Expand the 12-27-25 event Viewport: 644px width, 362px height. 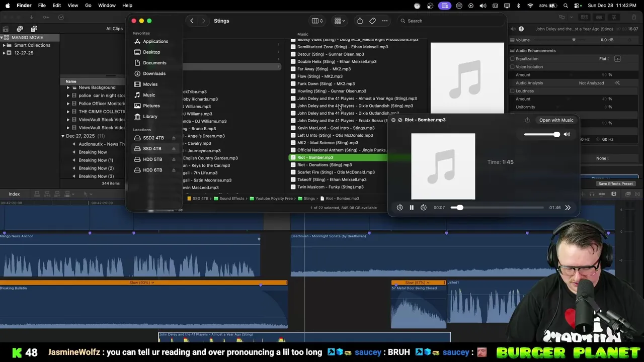tap(4, 53)
